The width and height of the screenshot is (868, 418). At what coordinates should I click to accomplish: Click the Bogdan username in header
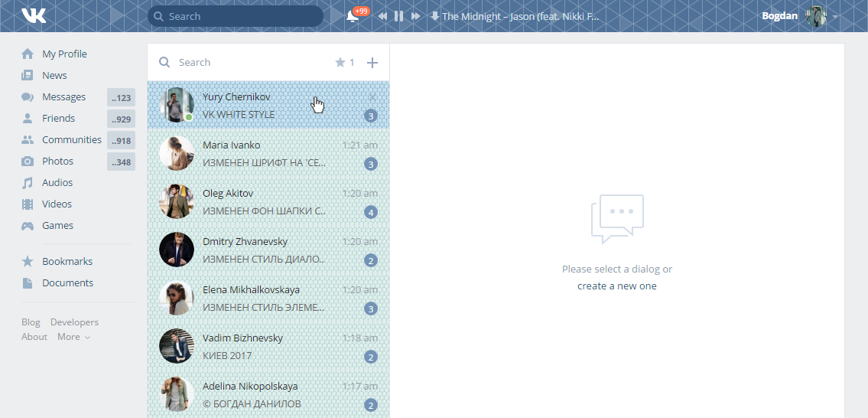pos(779,15)
